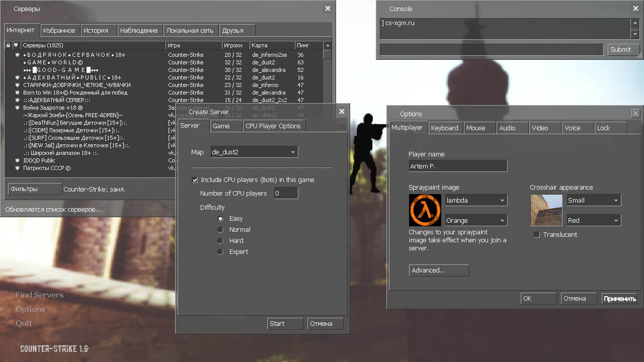Click the shield icon beside Патриоты СССР server
Screen dimensions: 644x362
tap(17, 168)
